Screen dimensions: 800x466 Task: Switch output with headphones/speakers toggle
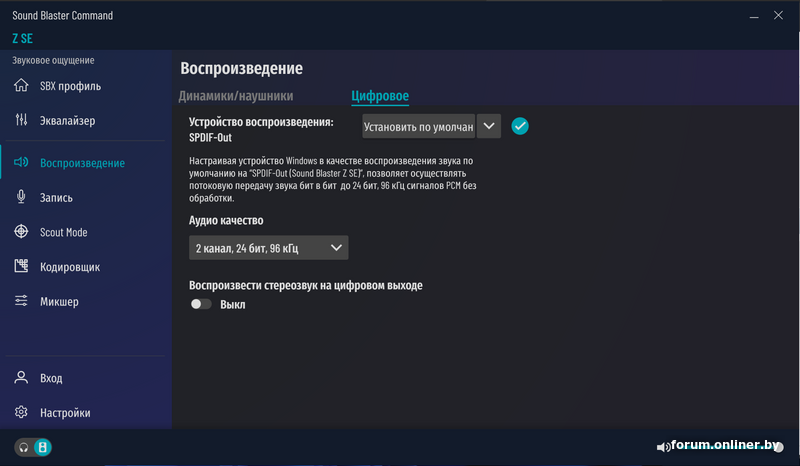click(x=33, y=448)
